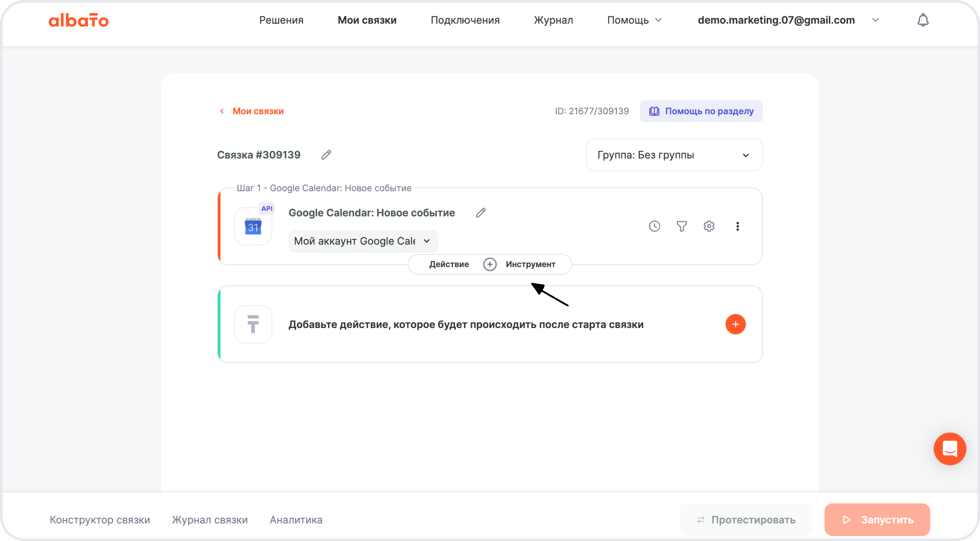Click the pencil next to Google Calendar: Новое событие
Image resolution: width=980 pixels, height=541 pixels.
click(x=480, y=213)
